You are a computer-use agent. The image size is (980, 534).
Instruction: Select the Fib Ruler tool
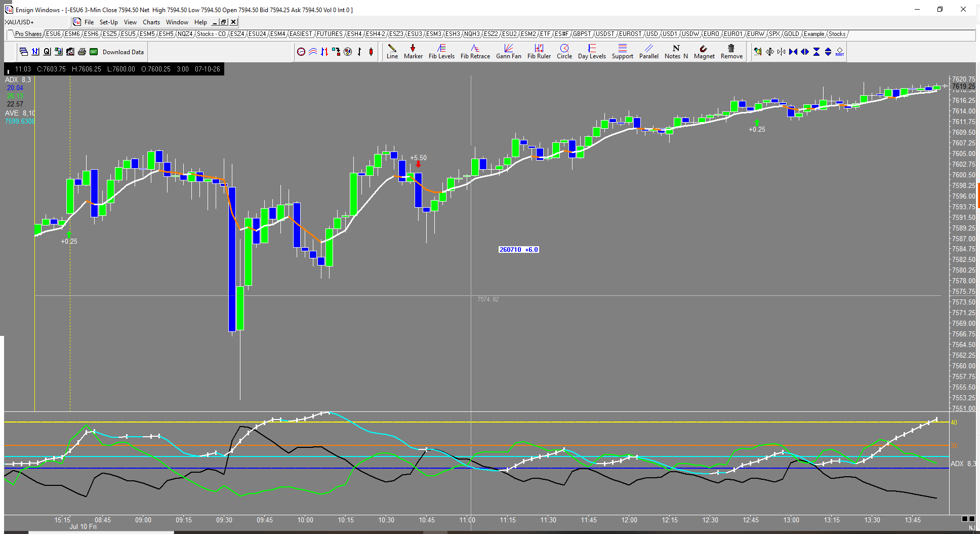[x=539, y=52]
